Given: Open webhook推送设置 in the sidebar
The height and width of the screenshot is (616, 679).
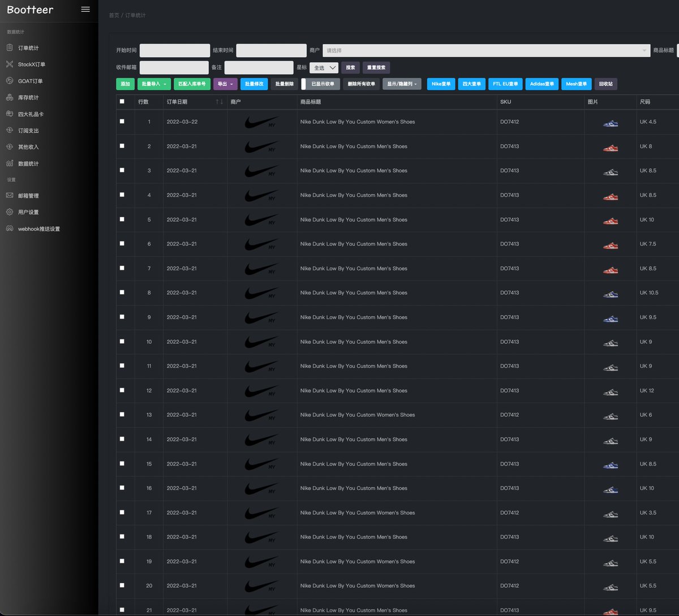Looking at the screenshot, I should pyautogui.click(x=38, y=229).
